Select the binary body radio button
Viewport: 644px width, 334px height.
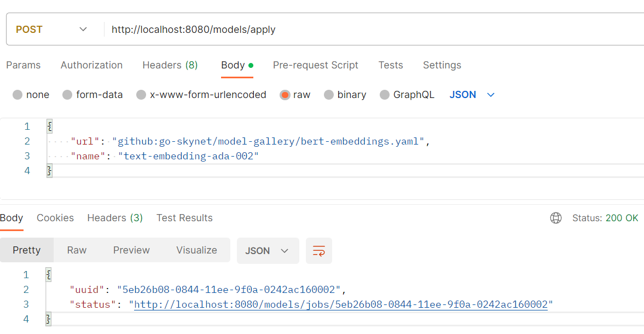pyautogui.click(x=329, y=95)
